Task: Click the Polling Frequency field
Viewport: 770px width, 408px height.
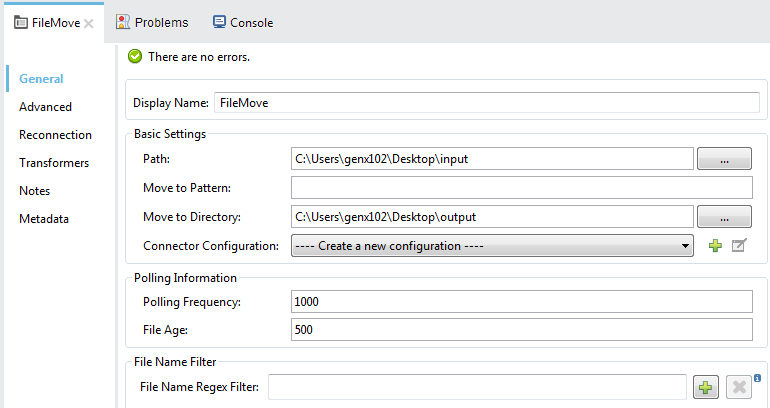Action: [x=521, y=302]
